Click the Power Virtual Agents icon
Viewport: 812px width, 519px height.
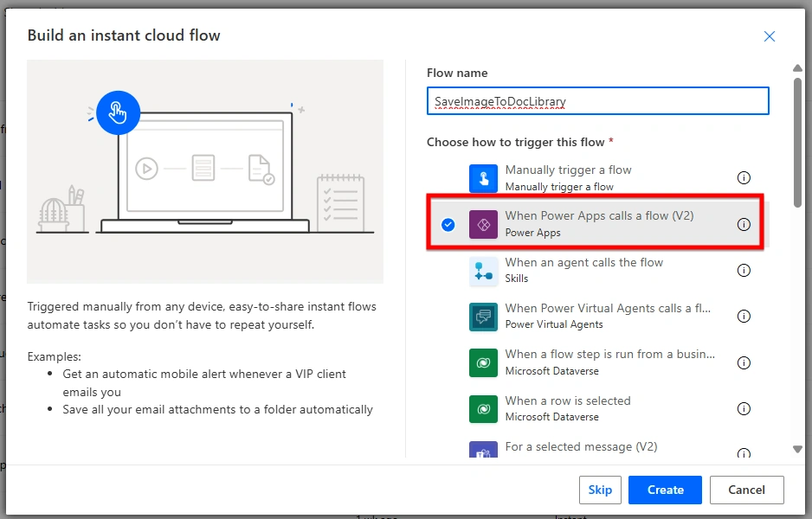tap(483, 317)
